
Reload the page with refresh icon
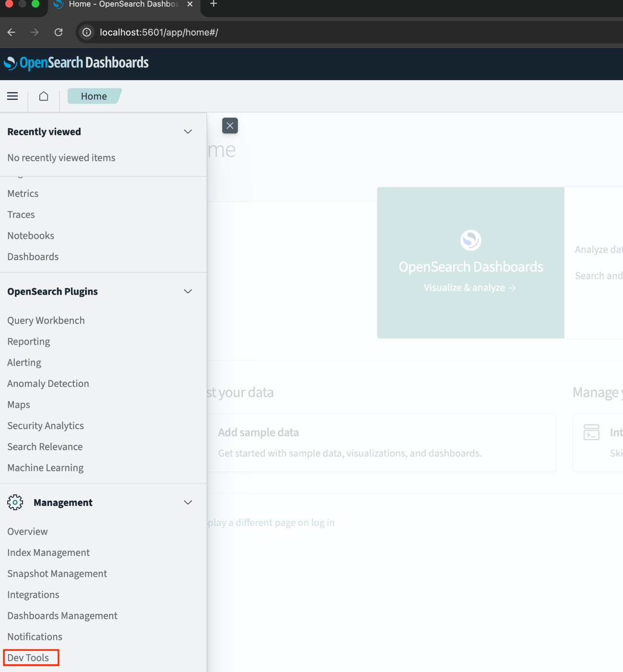(x=59, y=32)
